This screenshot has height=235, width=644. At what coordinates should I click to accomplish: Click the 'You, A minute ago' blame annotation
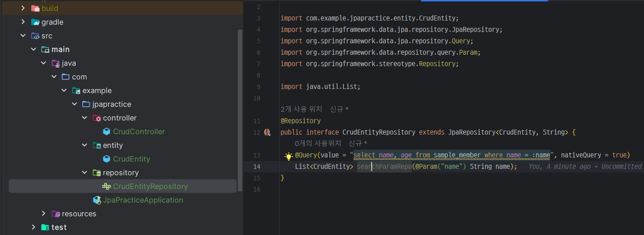click(x=585, y=167)
